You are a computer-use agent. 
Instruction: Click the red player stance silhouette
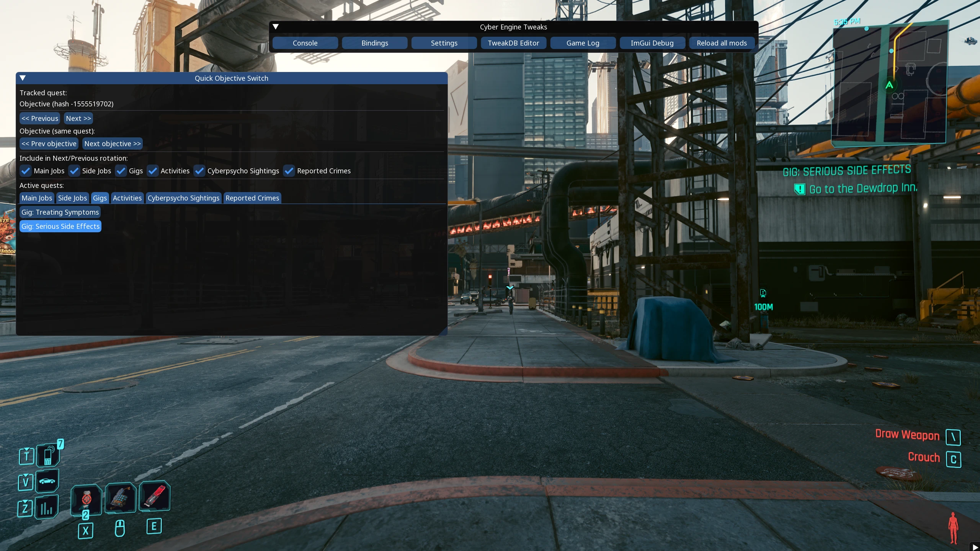pos(953,528)
